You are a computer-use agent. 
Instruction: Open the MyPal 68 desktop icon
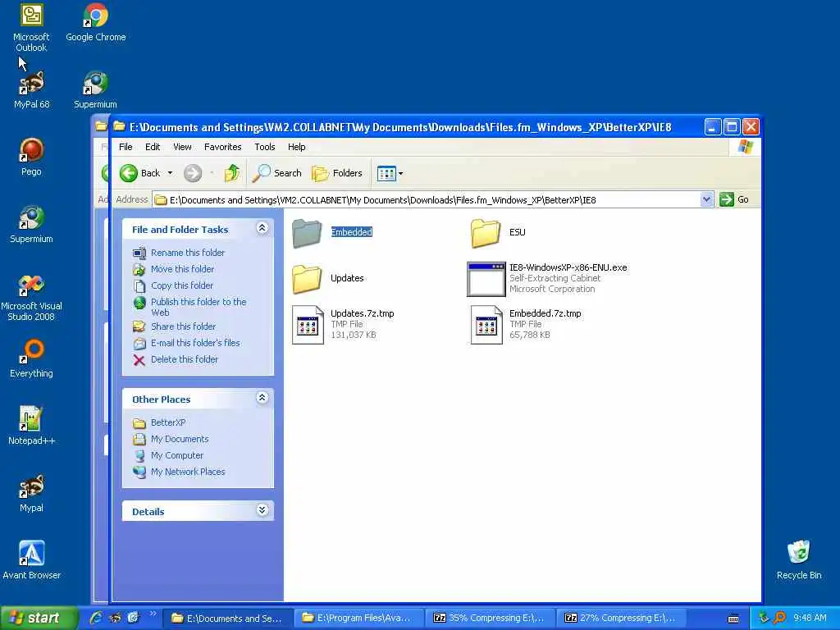tap(31, 90)
